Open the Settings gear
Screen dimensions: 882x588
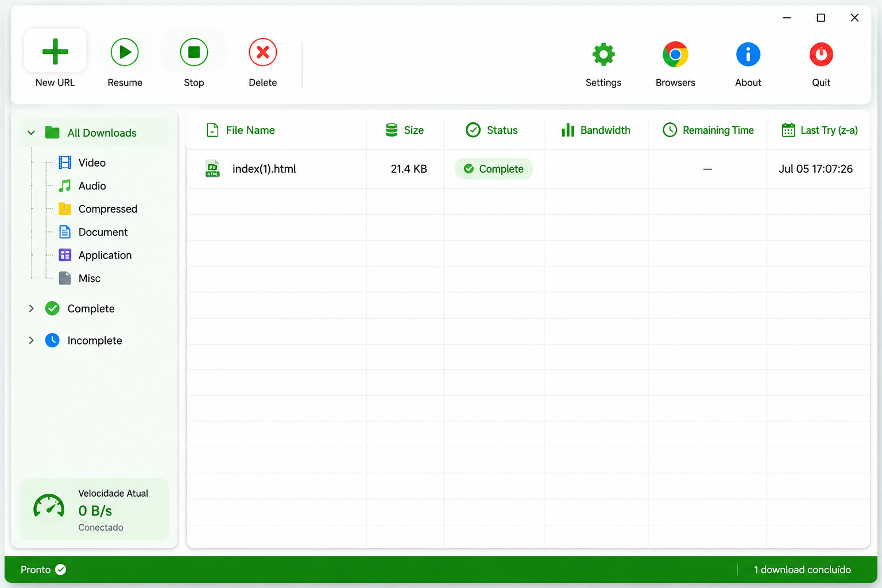[604, 55]
